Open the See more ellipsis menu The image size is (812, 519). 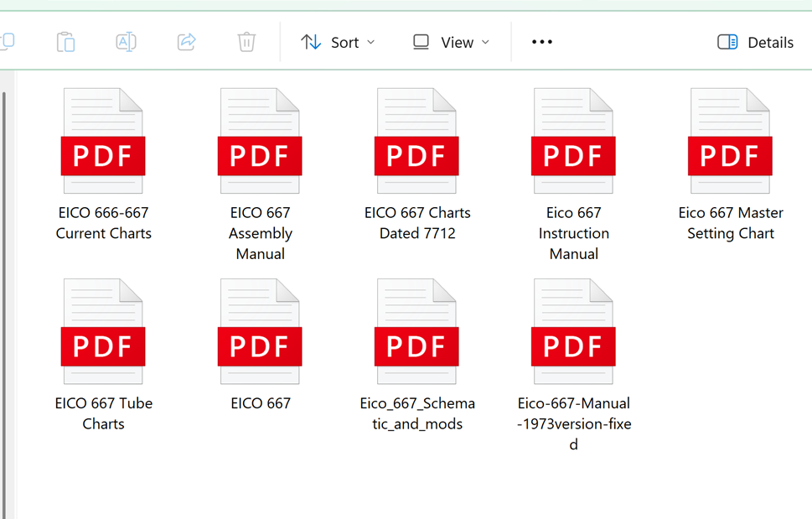point(541,42)
